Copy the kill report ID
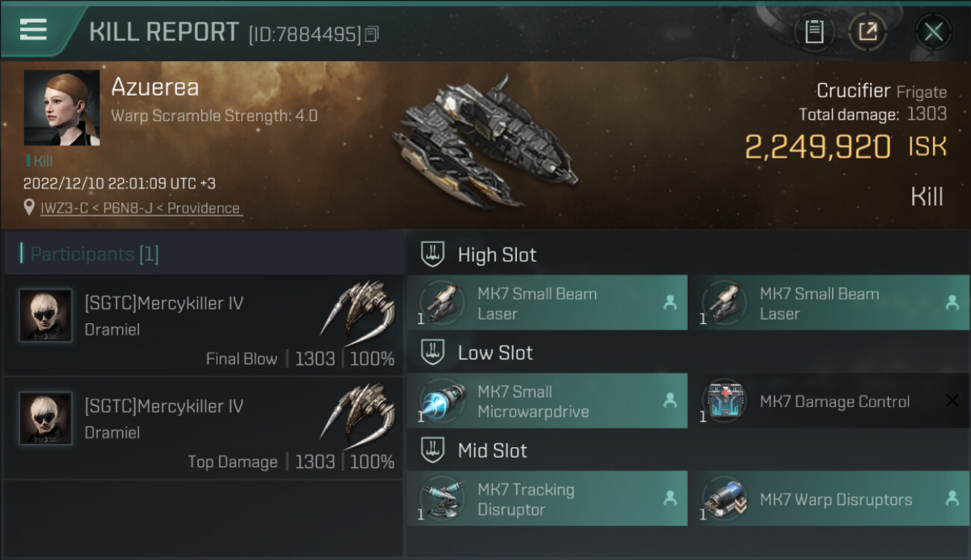The height and width of the screenshot is (560, 971). coord(372,34)
